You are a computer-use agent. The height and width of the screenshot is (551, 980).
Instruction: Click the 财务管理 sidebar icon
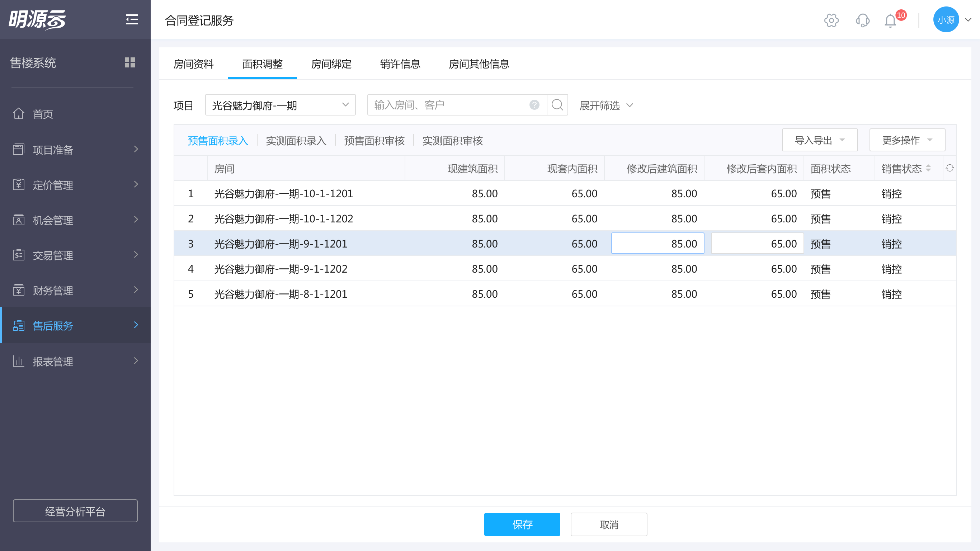click(x=19, y=290)
